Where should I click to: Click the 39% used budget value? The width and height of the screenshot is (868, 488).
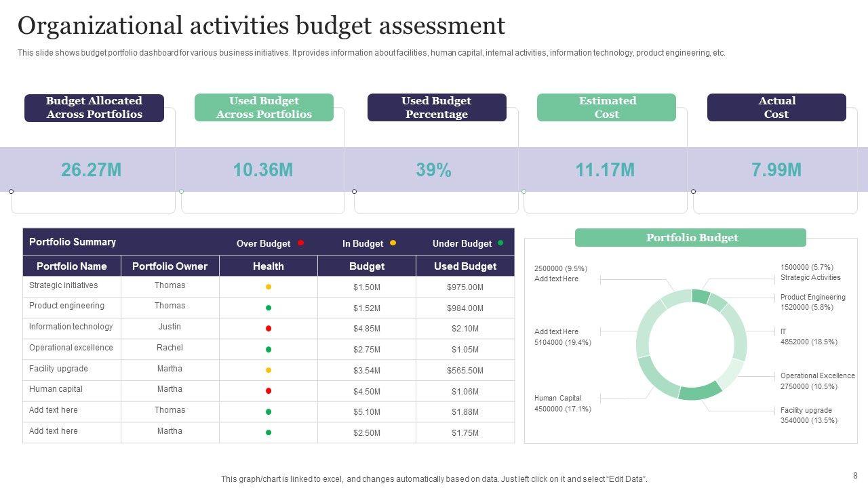[433, 170]
